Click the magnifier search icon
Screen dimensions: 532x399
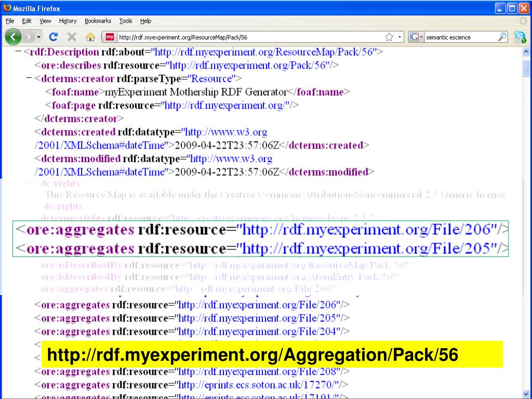pos(502,37)
